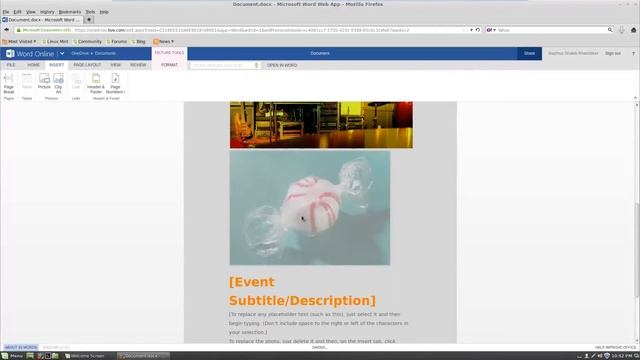The image size is (640, 360).
Task: Click the Documents breadcrumb link
Action: tap(105, 53)
